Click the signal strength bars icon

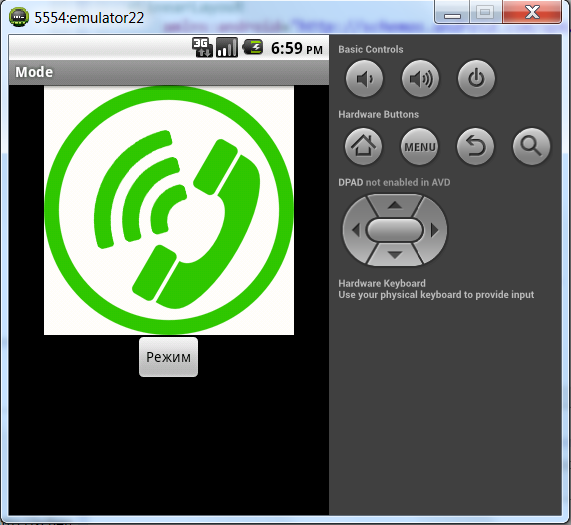[227, 48]
